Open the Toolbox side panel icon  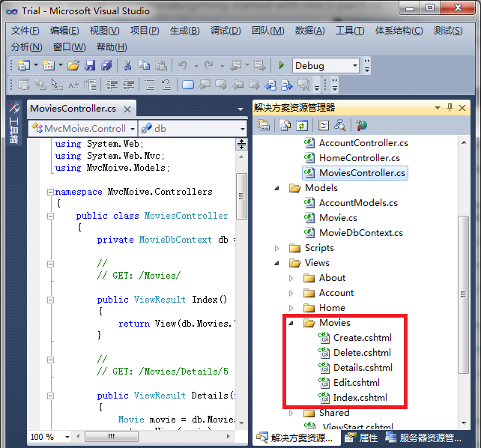(x=13, y=123)
